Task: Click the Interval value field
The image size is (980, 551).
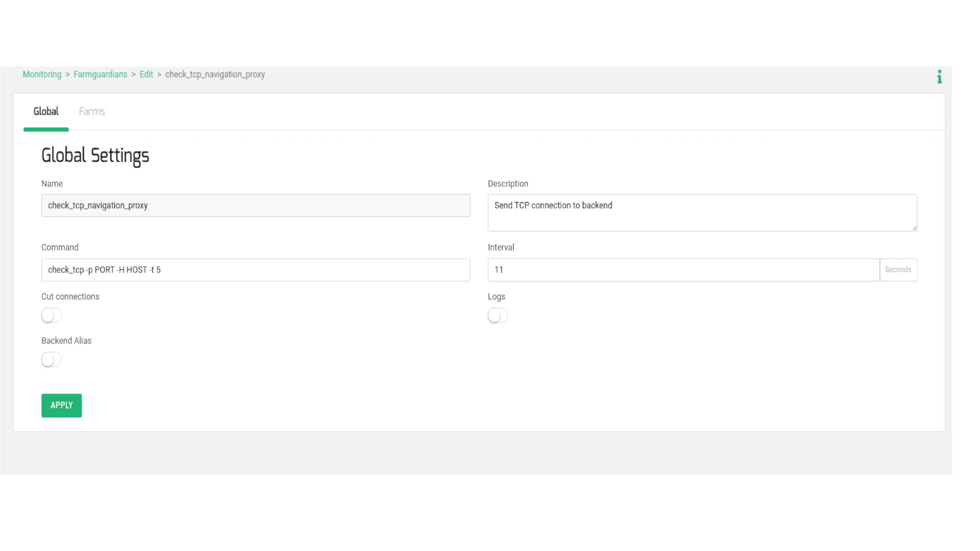Action: [x=683, y=270]
